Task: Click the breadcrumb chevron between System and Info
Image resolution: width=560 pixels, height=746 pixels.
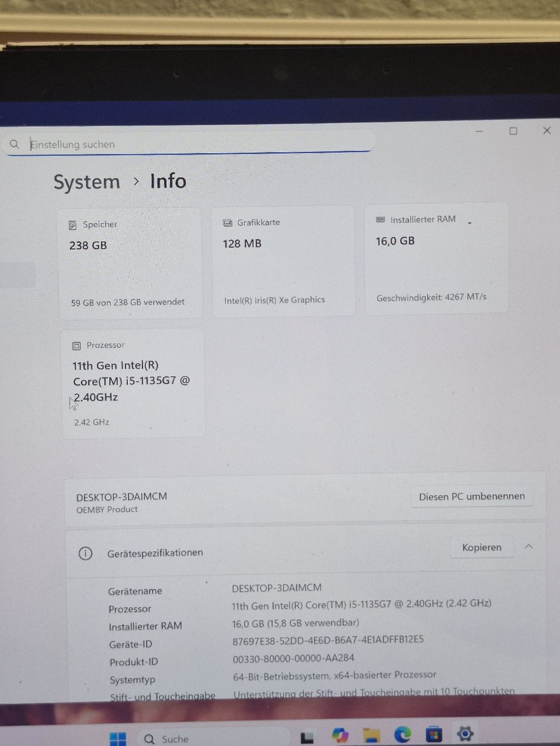Action: (136, 181)
